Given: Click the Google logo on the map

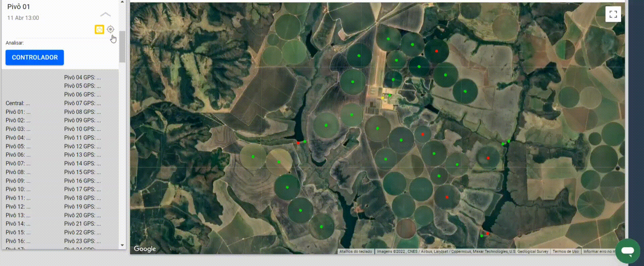Looking at the screenshot, I should (x=145, y=249).
